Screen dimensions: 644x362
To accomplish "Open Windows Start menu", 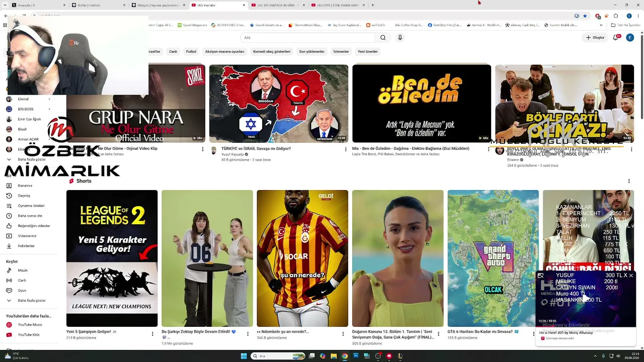I will click(x=244, y=356).
